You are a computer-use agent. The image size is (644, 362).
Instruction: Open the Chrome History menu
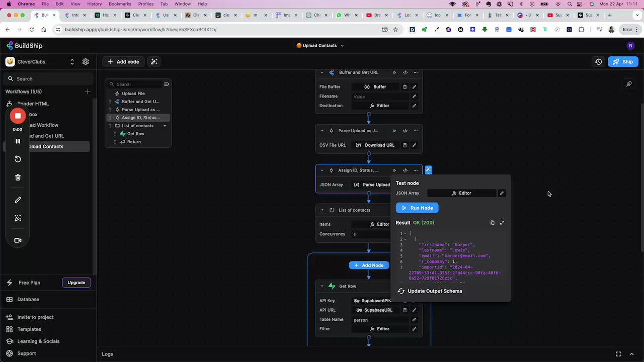(x=94, y=4)
